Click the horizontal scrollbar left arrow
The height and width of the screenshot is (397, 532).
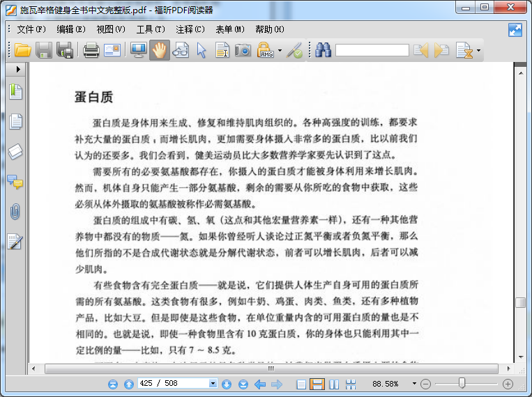coord(33,368)
